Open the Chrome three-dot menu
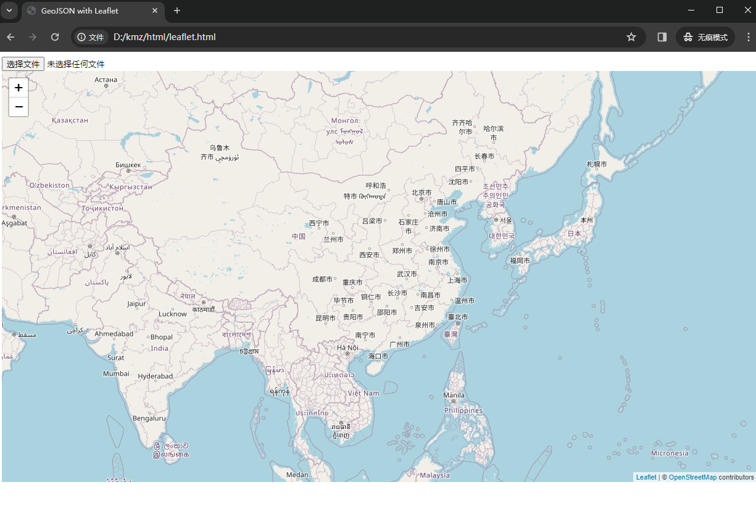 (748, 37)
